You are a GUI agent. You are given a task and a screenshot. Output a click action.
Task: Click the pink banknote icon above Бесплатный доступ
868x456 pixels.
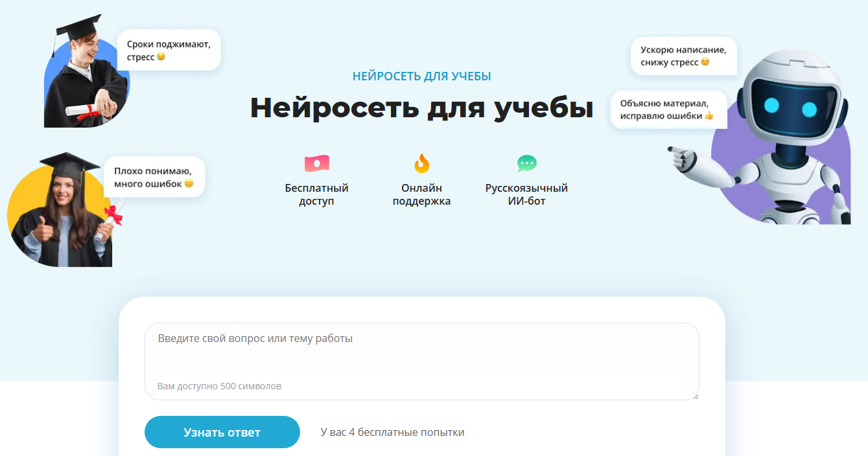316,163
